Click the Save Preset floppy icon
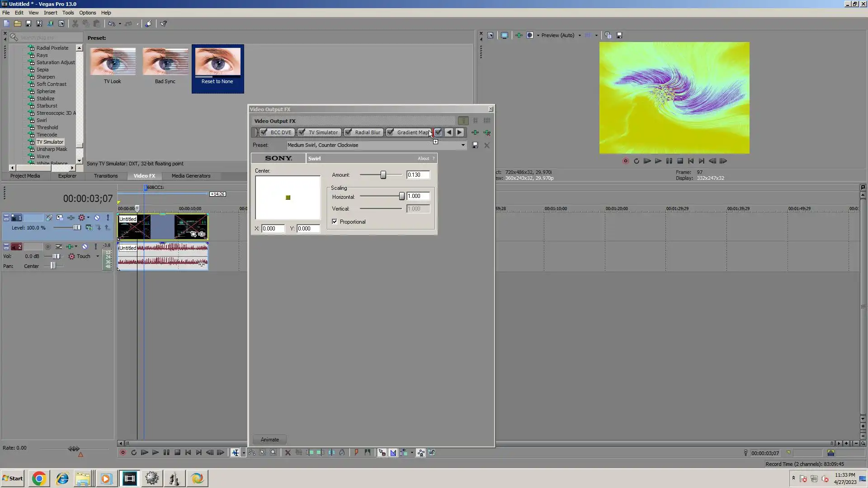The image size is (868, 488). tap(475, 145)
